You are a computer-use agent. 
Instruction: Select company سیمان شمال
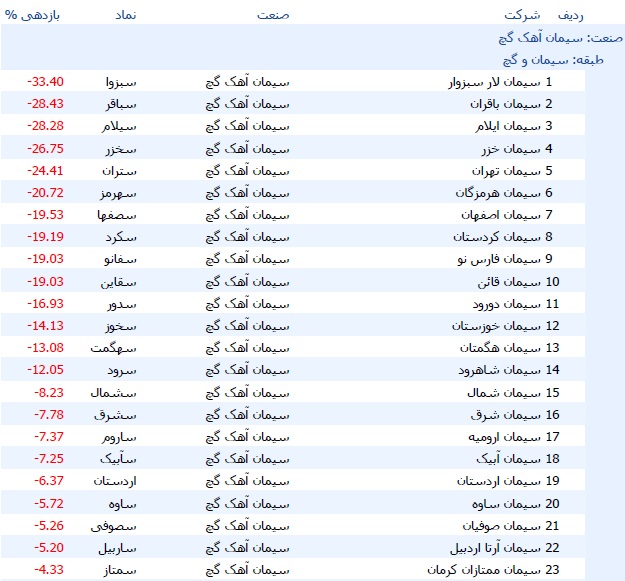coord(504,393)
